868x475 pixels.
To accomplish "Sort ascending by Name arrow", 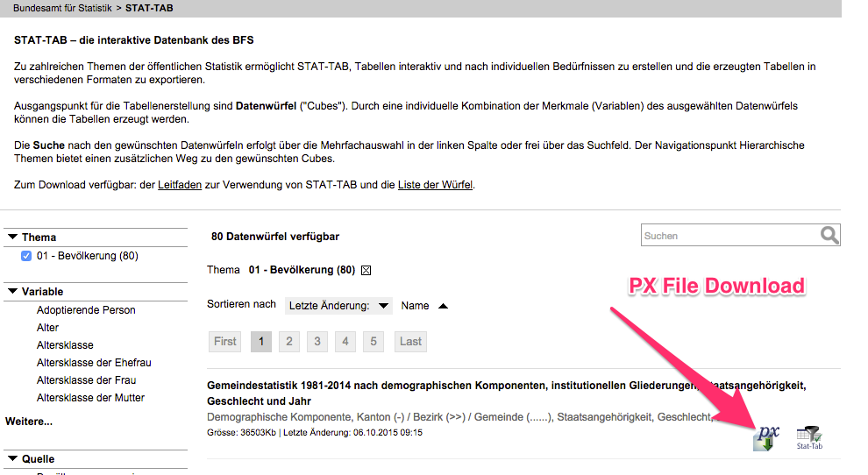I will [x=443, y=306].
